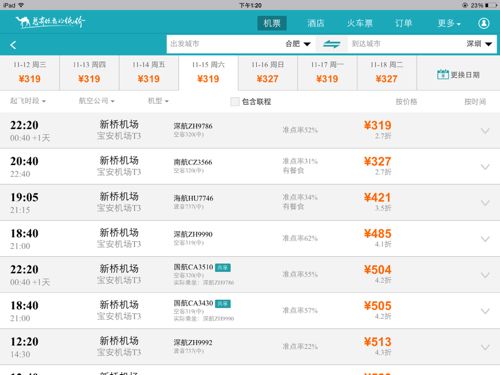Open the 更换日期 calendar picker
Image resolution: width=500 pixels, height=375 pixels.
[x=458, y=74]
